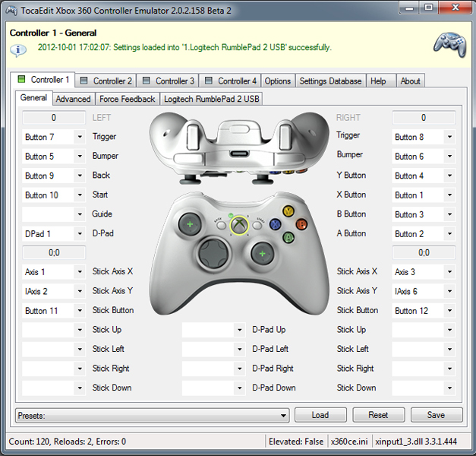Screen dimensions: 476x456
Task: Open left Stick Axis Y dropdown showing IAxis 2
Action: point(54,291)
